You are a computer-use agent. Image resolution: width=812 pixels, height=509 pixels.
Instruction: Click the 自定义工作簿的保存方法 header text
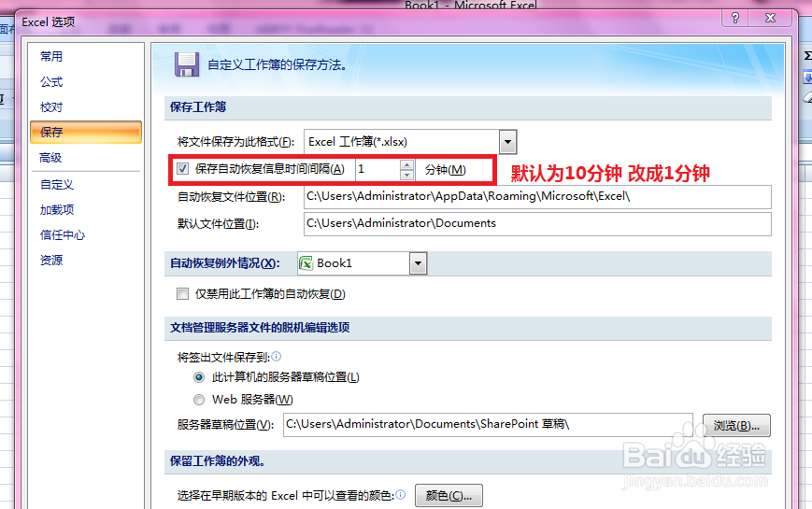click(x=278, y=65)
